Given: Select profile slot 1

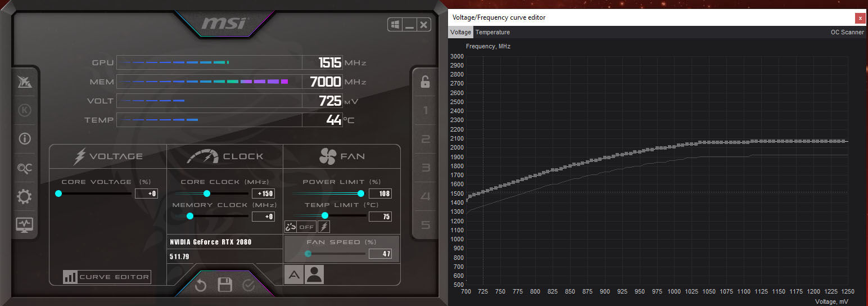Looking at the screenshot, I should click(426, 110).
